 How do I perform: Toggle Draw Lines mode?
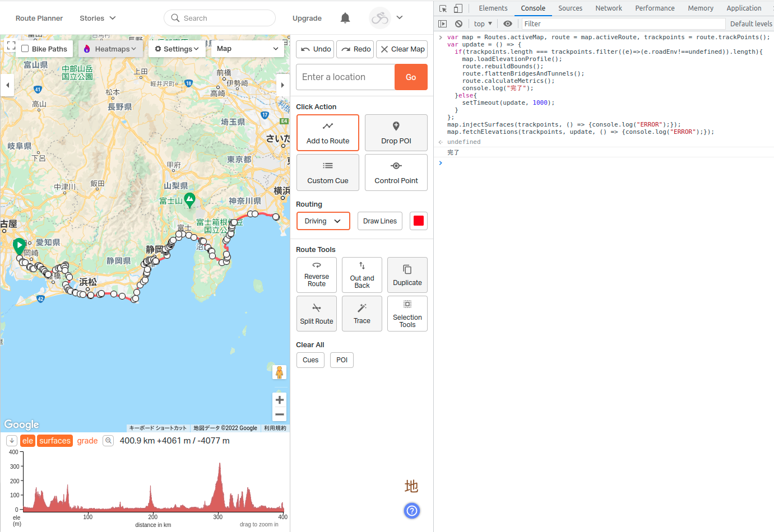point(380,221)
